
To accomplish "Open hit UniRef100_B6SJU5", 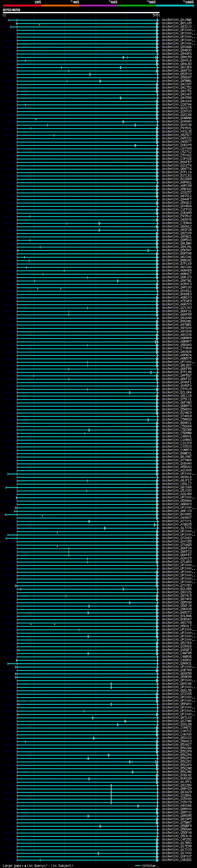I will [177, 23].
